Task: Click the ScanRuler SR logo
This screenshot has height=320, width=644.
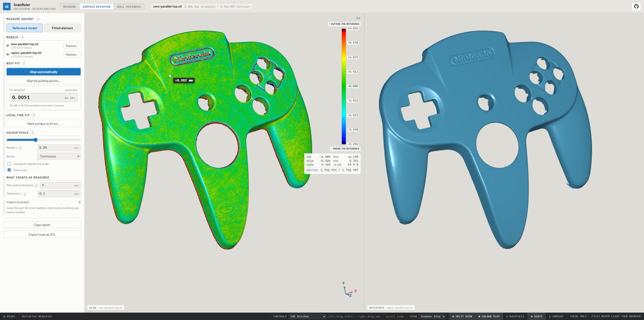Action: click(x=7, y=6)
